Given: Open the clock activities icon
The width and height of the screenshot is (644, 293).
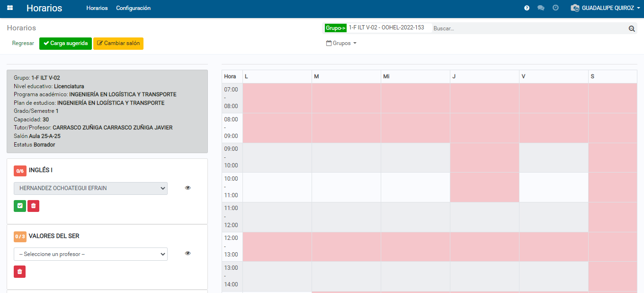Looking at the screenshot, I should point(555,8).
